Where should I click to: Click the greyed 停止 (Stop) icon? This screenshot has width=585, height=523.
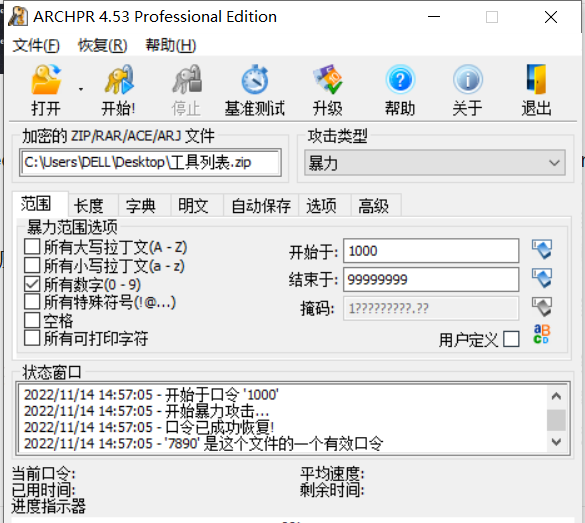click(187, 79)
